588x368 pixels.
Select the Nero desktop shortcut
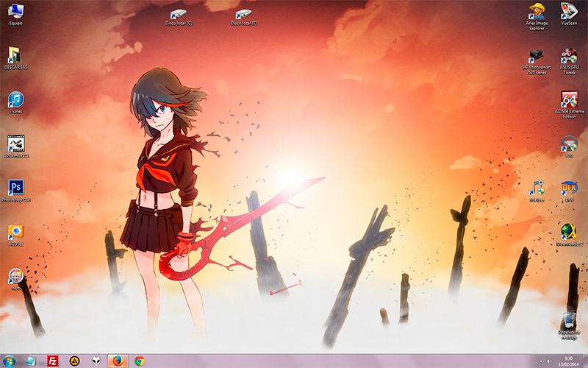tap(15, 279)
